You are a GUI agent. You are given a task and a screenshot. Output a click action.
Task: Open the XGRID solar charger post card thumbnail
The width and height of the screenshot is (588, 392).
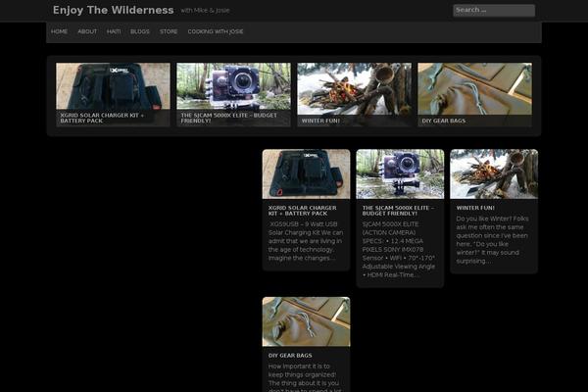click(x=307, y=174)
